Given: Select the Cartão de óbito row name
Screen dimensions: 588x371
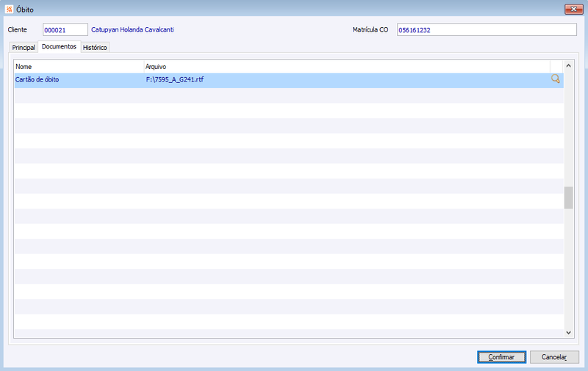Looking at the screenshot, I should coord(37,79).
